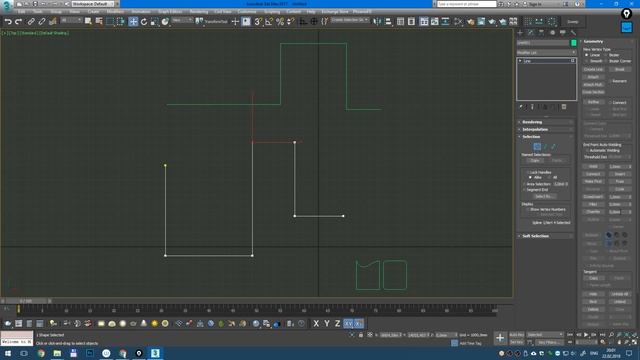
Task: Enable the Segment End checkbox
Action: point(525,190)
